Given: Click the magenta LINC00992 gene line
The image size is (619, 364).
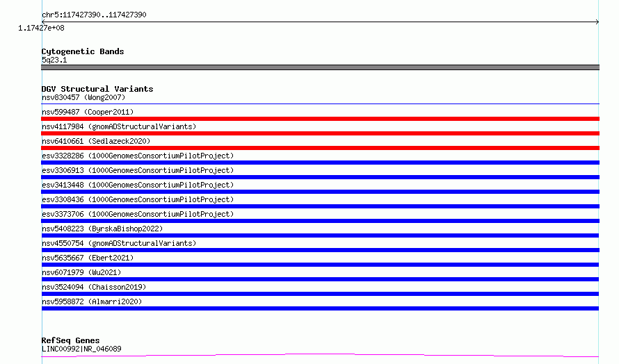Looking at the screenshot, I should click(x=320, y=356).
